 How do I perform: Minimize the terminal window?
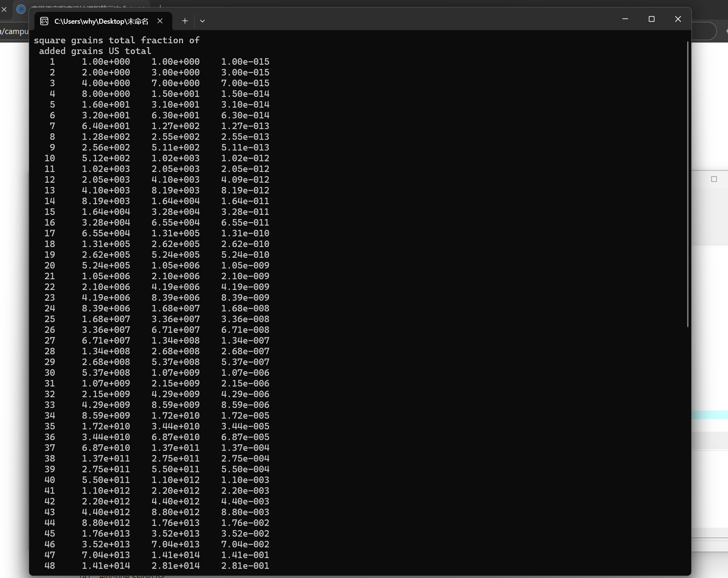pyautogui.click(x=625, y=19)
